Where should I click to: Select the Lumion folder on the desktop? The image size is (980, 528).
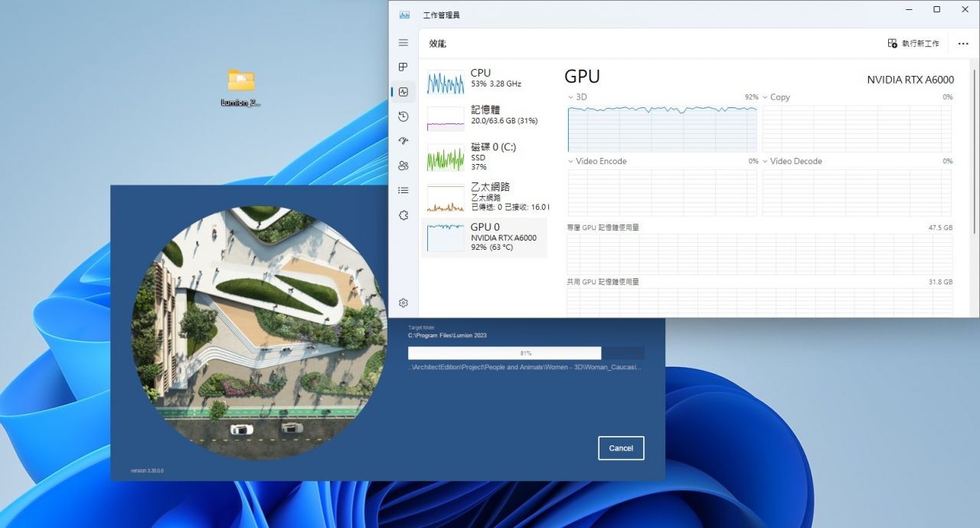coord(240,87)
